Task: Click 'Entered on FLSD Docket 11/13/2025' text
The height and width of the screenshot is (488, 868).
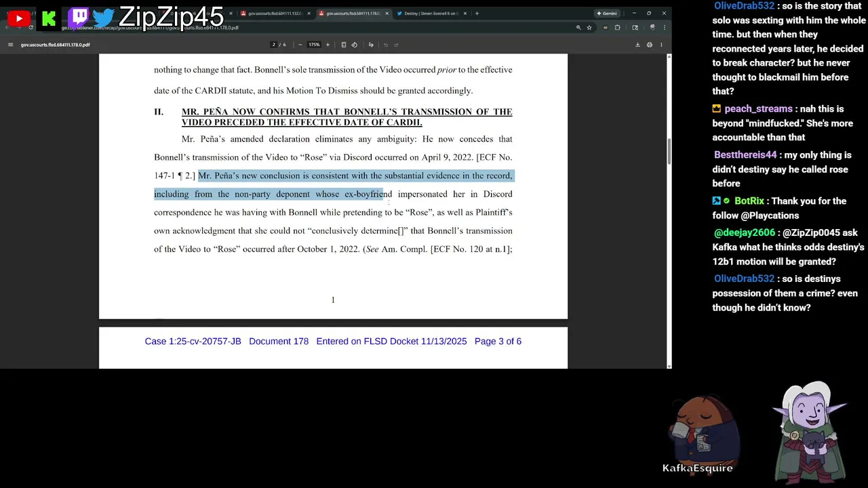Action: 391,342
